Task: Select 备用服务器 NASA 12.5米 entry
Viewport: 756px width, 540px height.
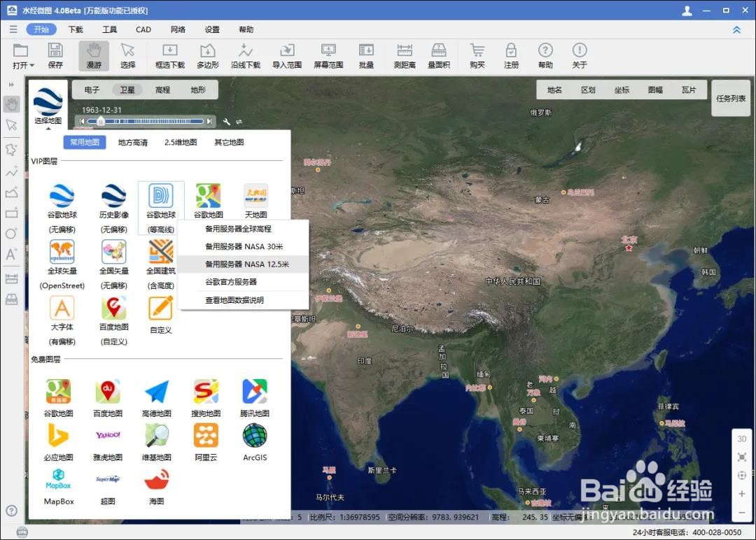Action: point(244,264)
